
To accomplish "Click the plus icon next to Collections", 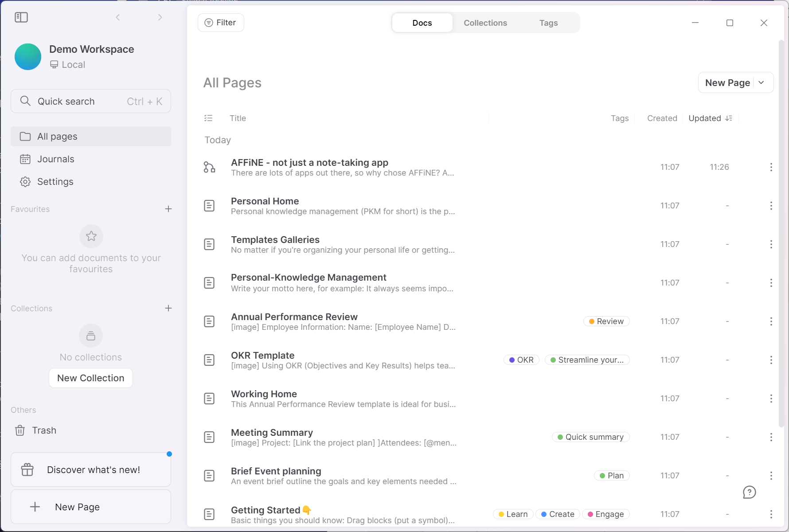I will (168, 308).
